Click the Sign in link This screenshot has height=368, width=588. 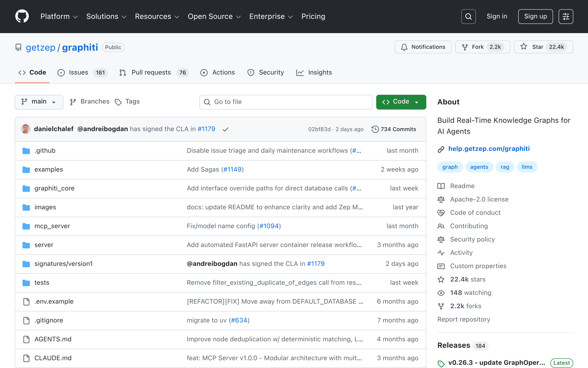pos(497,16)
